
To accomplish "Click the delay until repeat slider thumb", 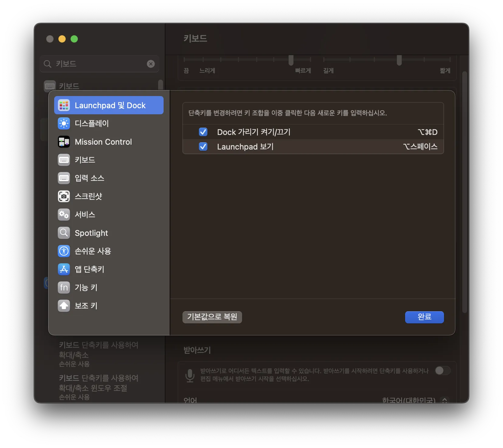I will (x=399, y=60).
